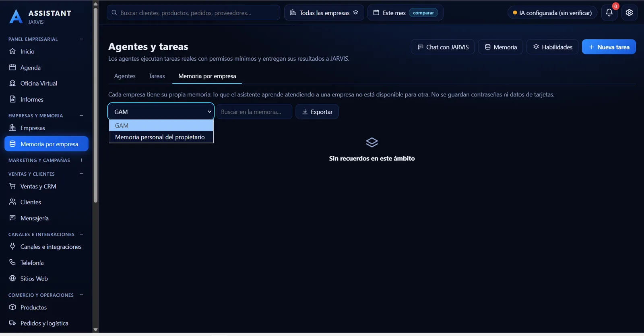Click the Informes document icon
The width and height of the screenshot is (644, 336).
(12, 99)
